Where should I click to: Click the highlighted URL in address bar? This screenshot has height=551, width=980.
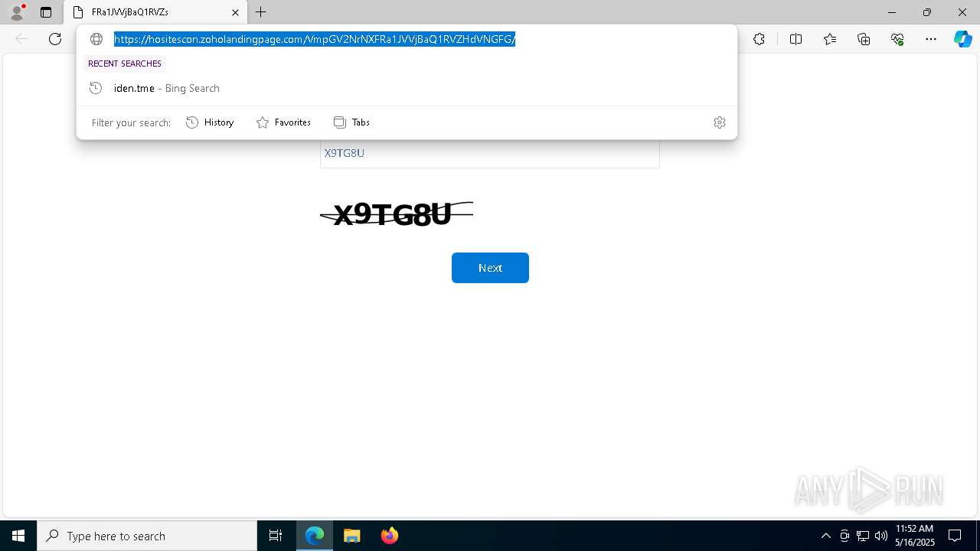point(315,39)
